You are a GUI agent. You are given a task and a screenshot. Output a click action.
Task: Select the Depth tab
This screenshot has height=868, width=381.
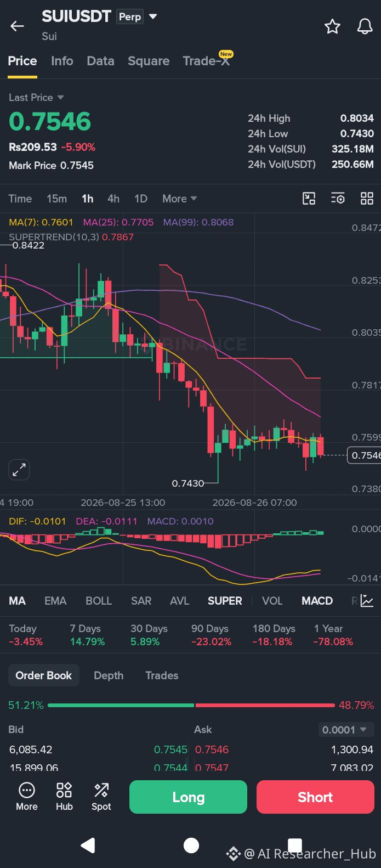109,675
